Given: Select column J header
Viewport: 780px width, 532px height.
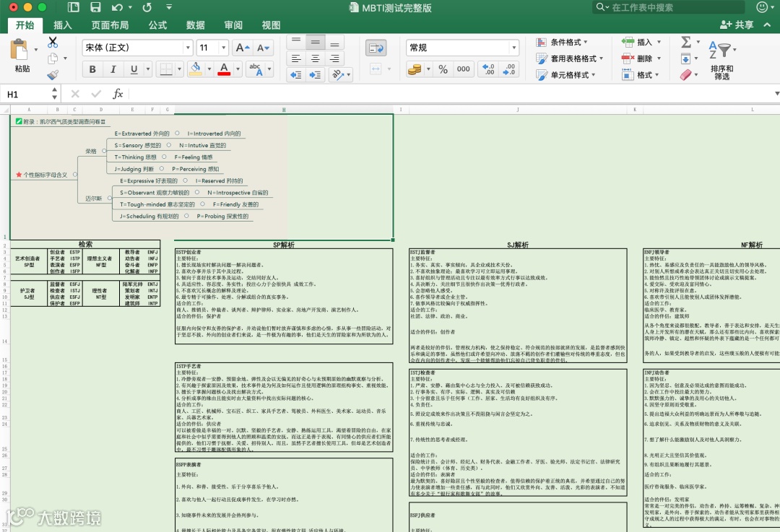Looking at the screenshot, I should point(517,110).
